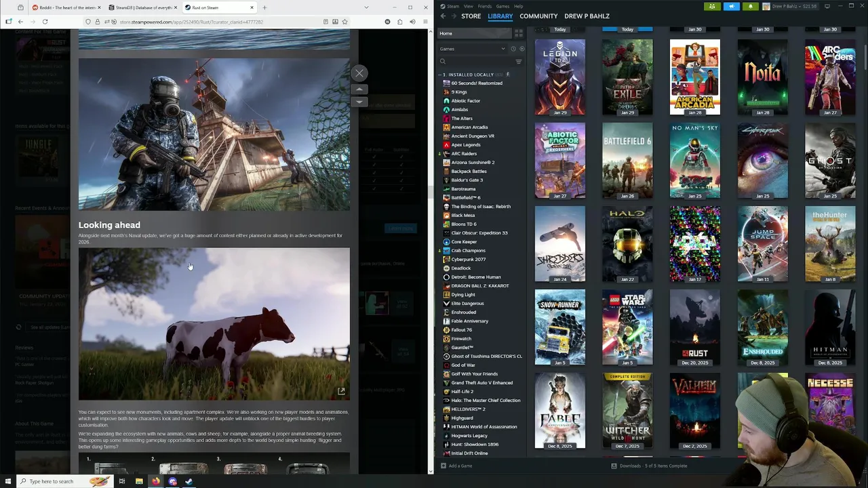
Task: Open the advanced filter options icon
Action: click(519, 62)
